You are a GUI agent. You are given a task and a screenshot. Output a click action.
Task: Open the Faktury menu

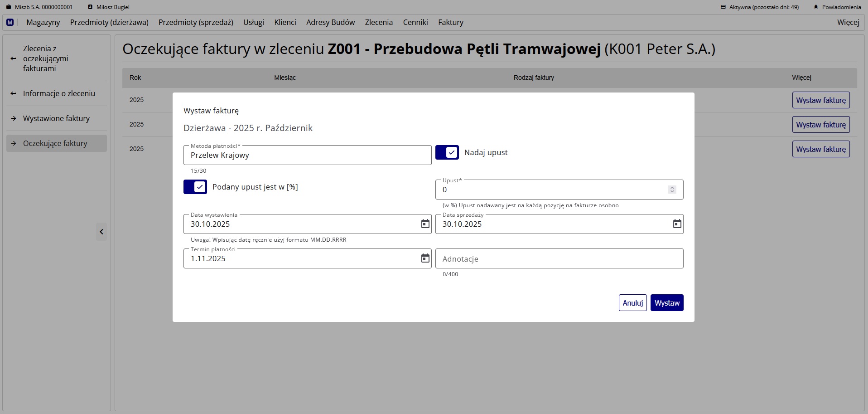tap(450, 22)
